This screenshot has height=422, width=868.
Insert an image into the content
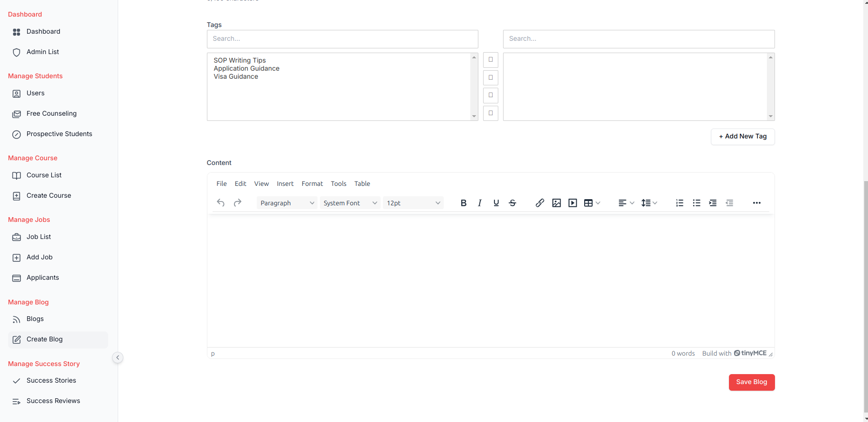[x=557, y=203]
